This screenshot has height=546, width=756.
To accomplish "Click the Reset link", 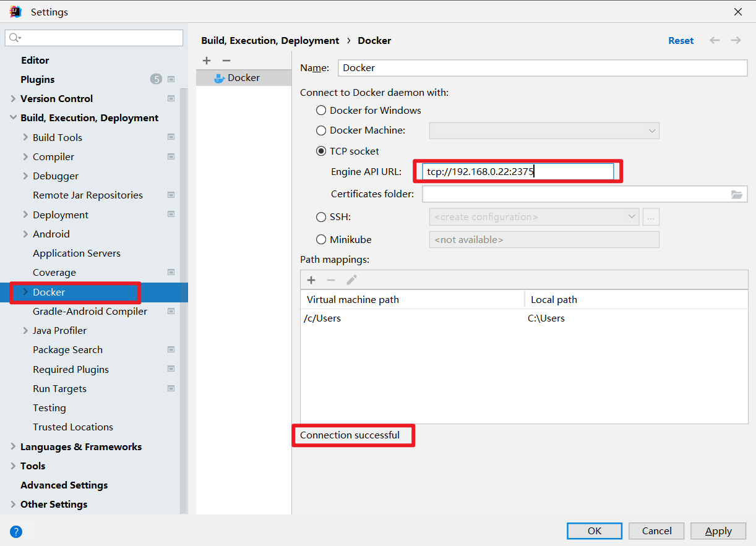I will pyautogui.click(x=681, y=41).
